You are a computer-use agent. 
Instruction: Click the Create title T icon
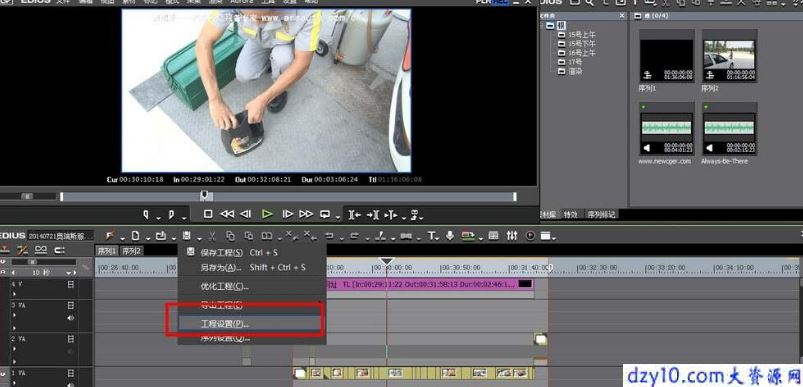pos(432,235)
